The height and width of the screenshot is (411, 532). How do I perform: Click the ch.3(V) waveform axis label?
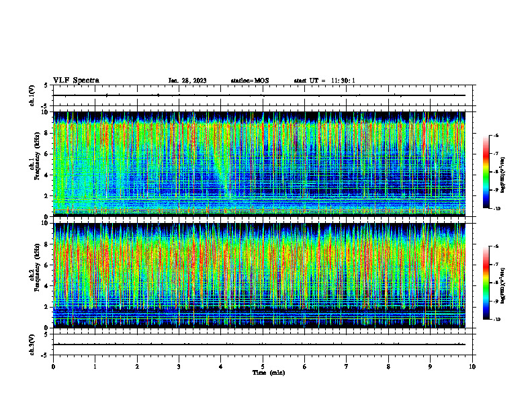(x=32, y=345)
